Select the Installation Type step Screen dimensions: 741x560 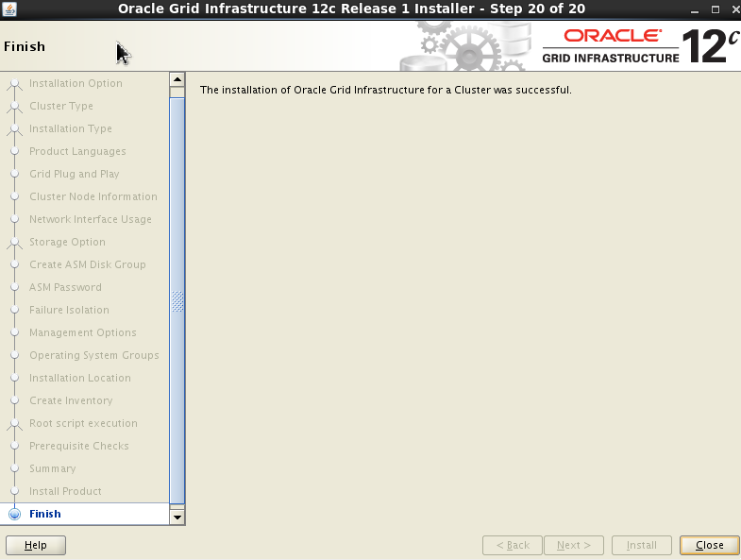[71, 128]
